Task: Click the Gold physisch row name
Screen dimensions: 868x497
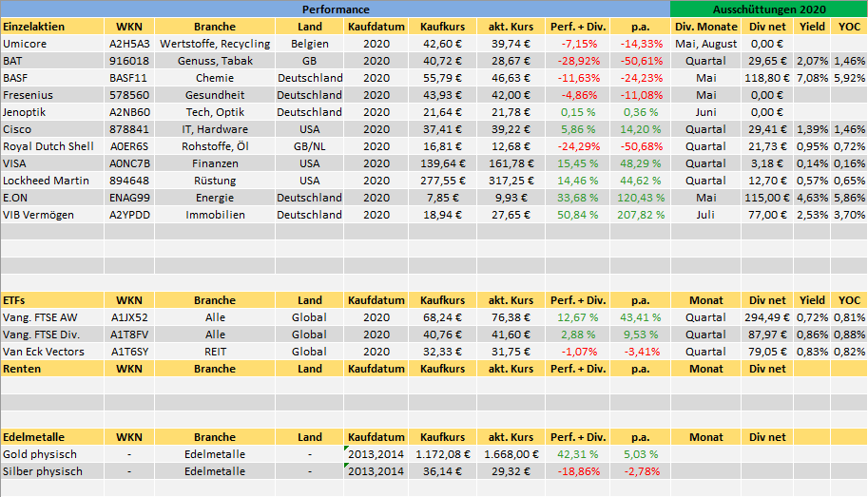Action: point(52,454)
